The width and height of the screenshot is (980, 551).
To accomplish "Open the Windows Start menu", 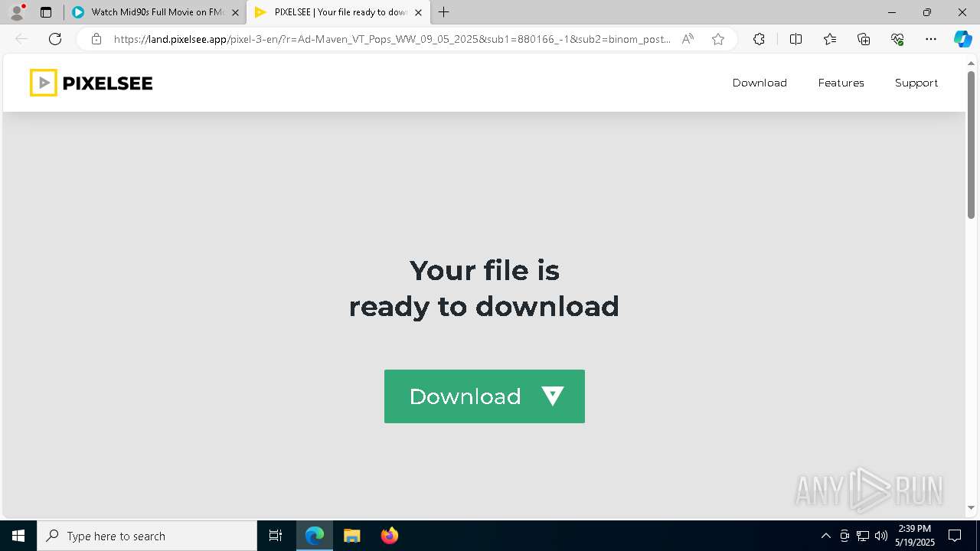I will tap(18, 536).
